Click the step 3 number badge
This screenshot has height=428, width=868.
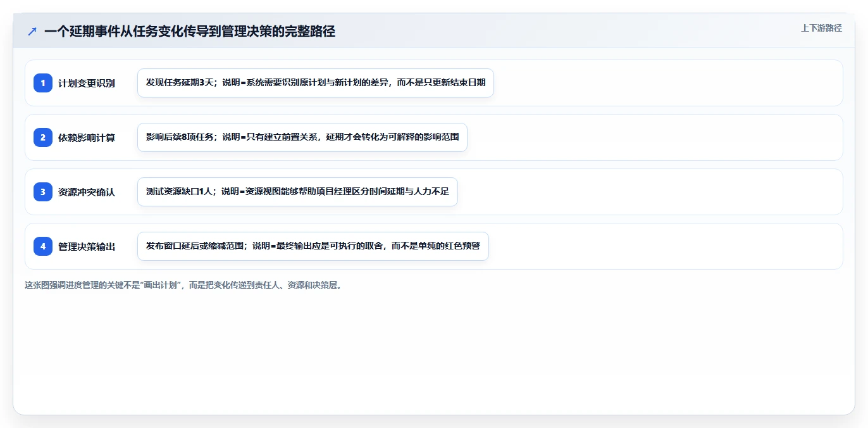(43, 192)
